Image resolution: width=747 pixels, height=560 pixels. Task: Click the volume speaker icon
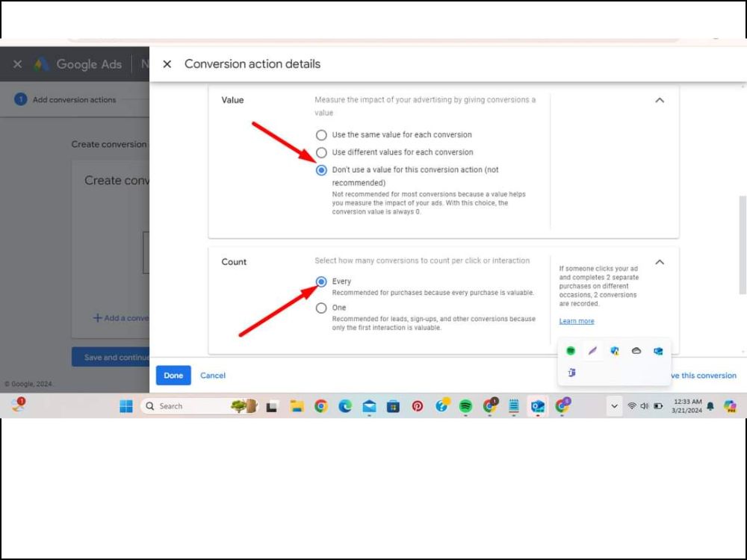click(x=645, y=406)
